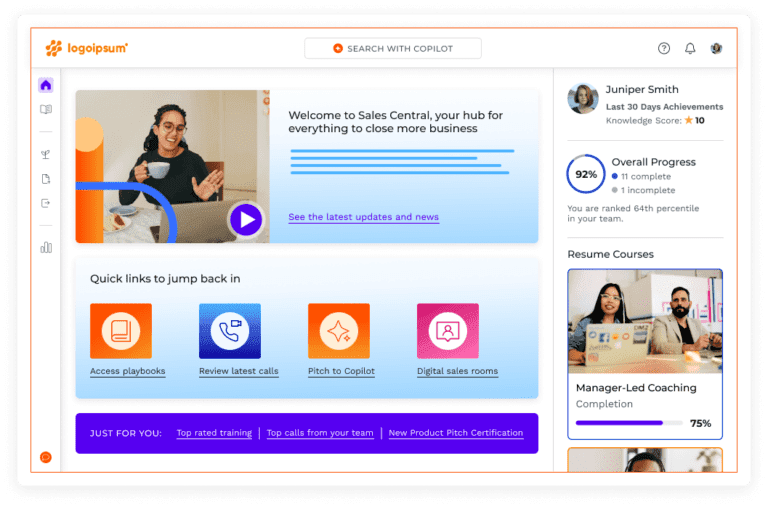
Task: Click the Pitch to Copilot tile icon
Action: point(339,331)
